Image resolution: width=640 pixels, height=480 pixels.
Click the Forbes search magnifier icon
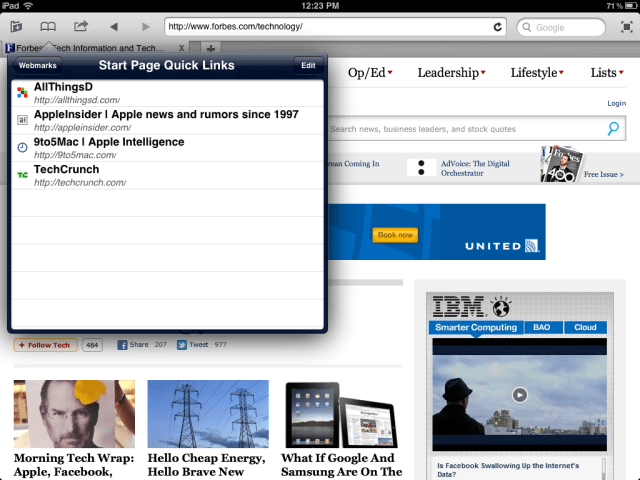point(613,128)
